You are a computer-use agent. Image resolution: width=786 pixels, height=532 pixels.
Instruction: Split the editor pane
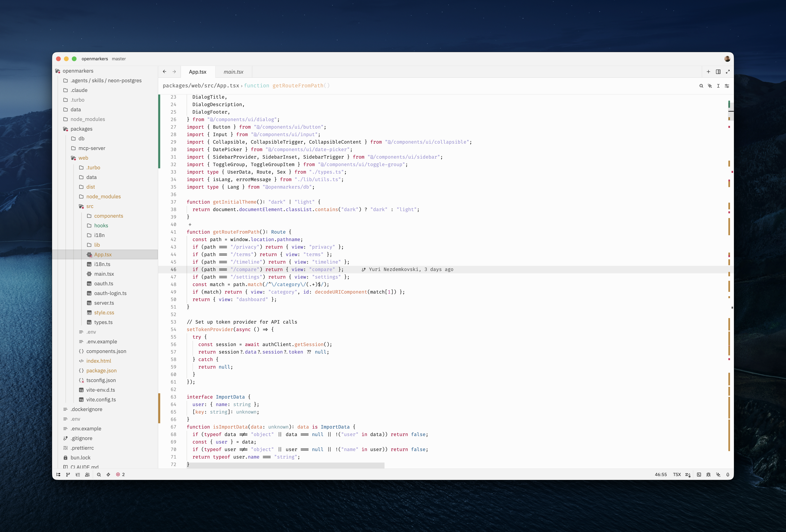[718, 72]
